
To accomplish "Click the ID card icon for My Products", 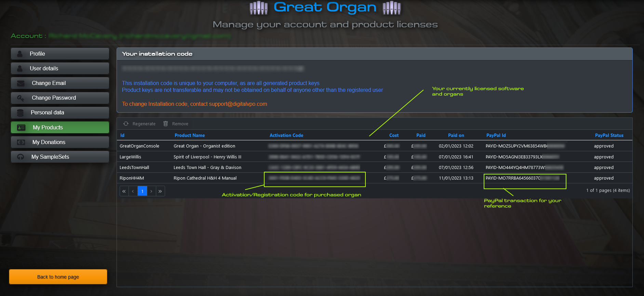I will point(21,127).
